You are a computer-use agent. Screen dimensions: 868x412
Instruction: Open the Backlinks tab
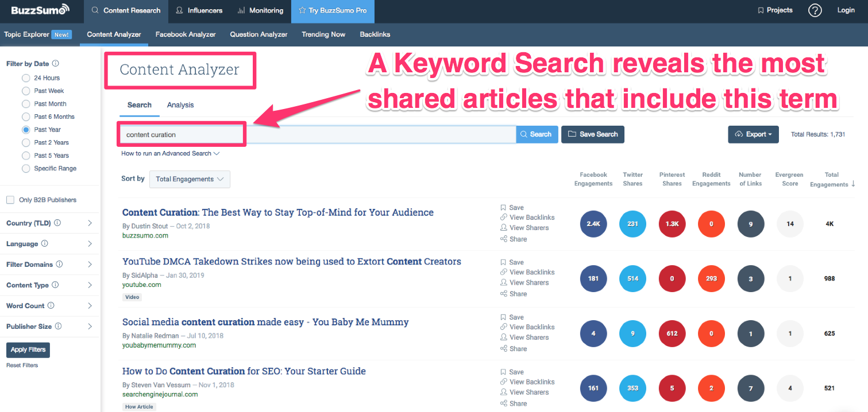(x=375, y=34)
